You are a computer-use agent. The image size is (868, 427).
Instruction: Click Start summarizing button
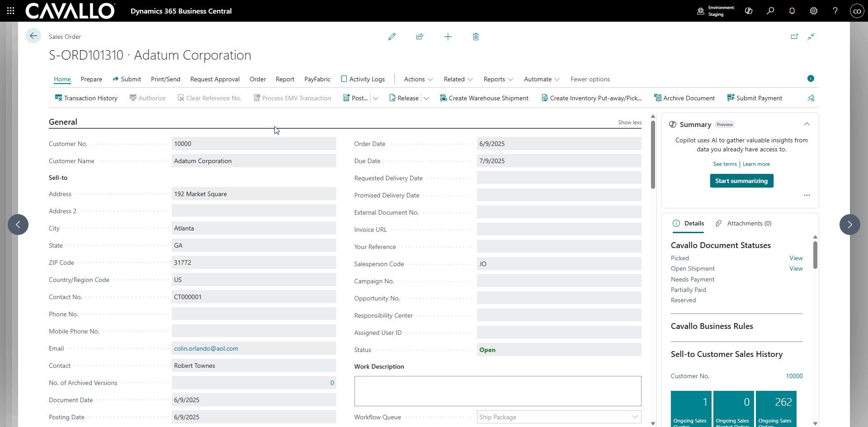(x=741, y=181)
